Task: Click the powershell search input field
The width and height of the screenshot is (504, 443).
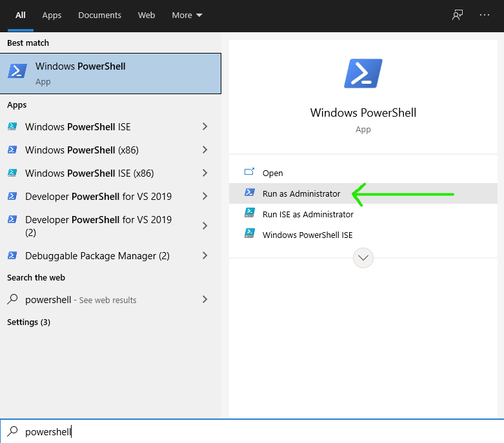Action: [252, 431]
